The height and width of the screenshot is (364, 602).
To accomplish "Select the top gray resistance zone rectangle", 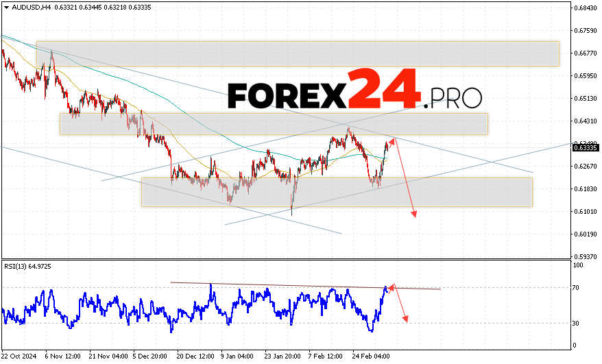I will pyautogui.click(x=297, y=53).
